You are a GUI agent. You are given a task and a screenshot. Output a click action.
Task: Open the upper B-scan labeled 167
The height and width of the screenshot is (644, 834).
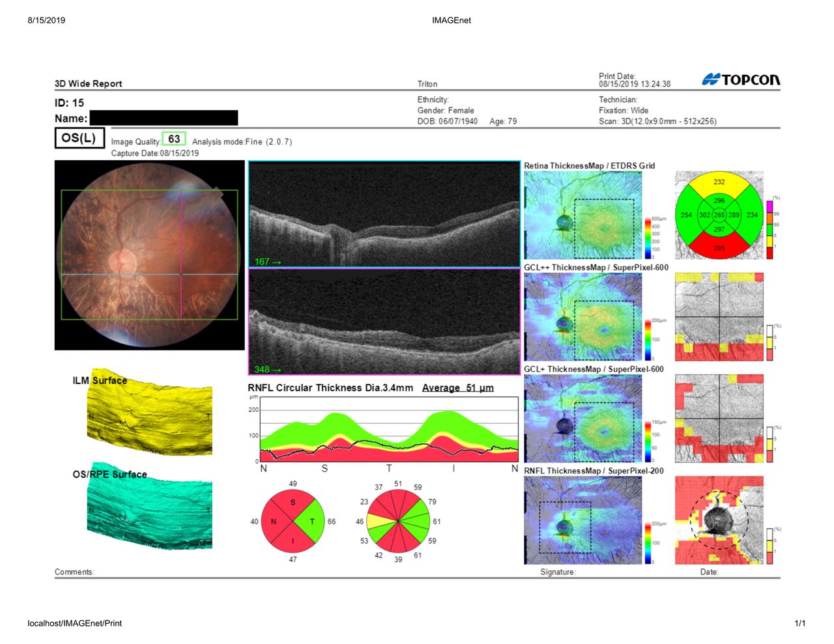tap(384, 214)
